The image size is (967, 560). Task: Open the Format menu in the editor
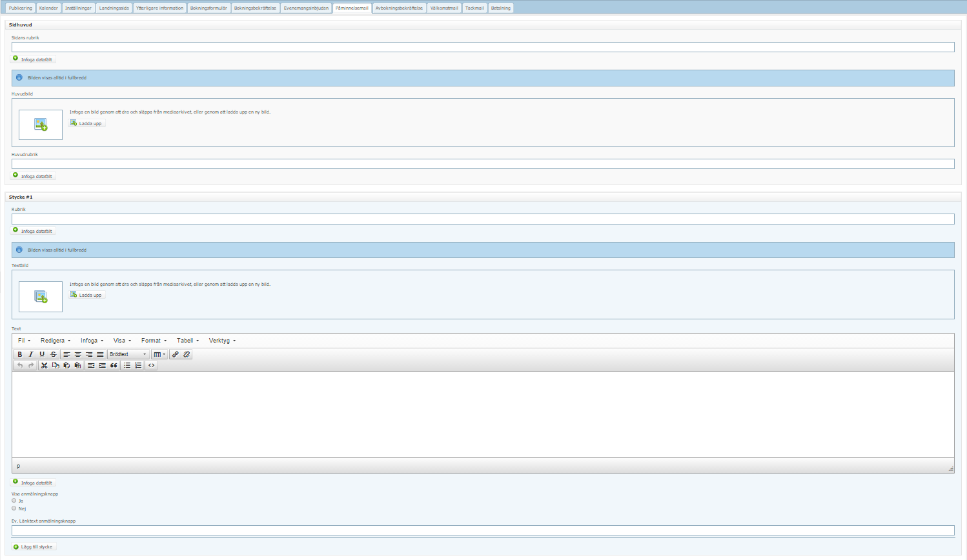pyautogui.click(x=154, y=341)
